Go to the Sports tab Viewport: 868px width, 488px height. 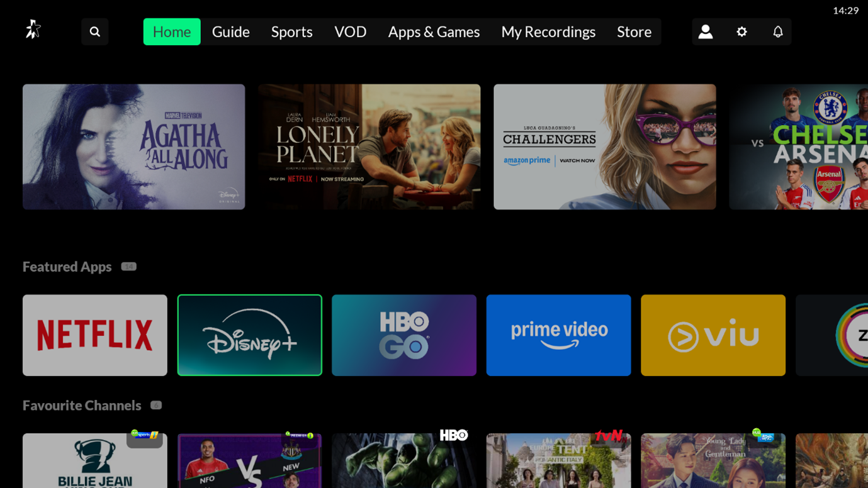[x=292, y=31]
